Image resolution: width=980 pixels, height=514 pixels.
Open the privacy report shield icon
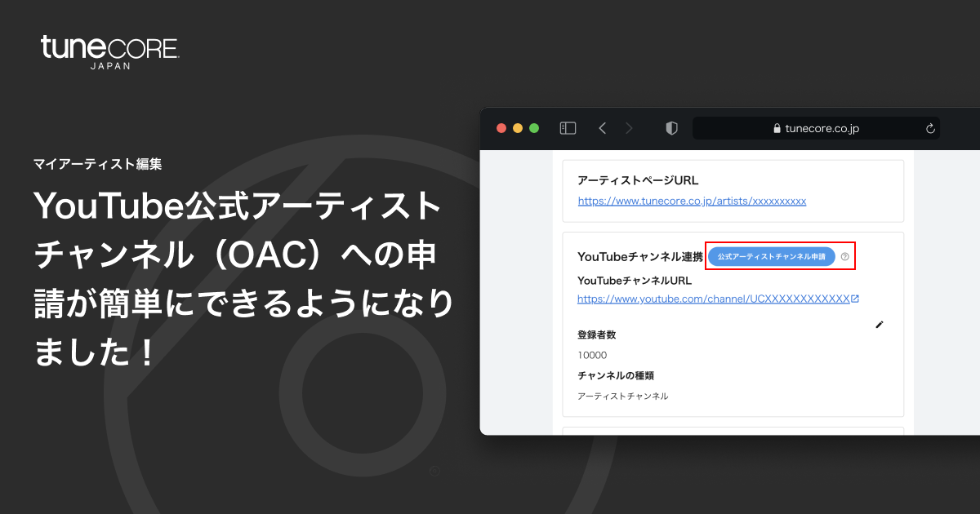click(670, 128)
